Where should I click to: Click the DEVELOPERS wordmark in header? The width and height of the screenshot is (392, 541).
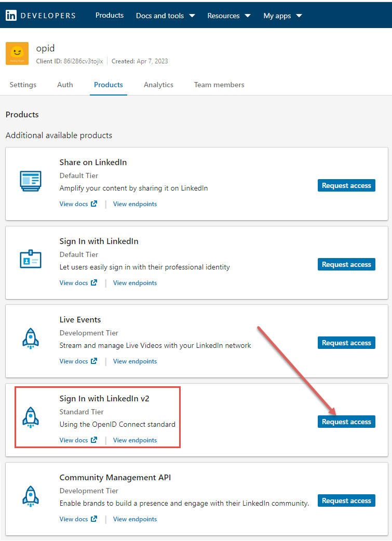48,16
